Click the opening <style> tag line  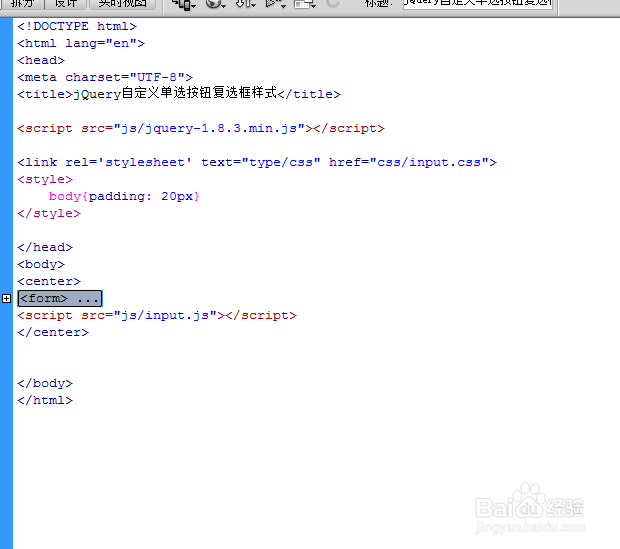(x=45, y=180)
